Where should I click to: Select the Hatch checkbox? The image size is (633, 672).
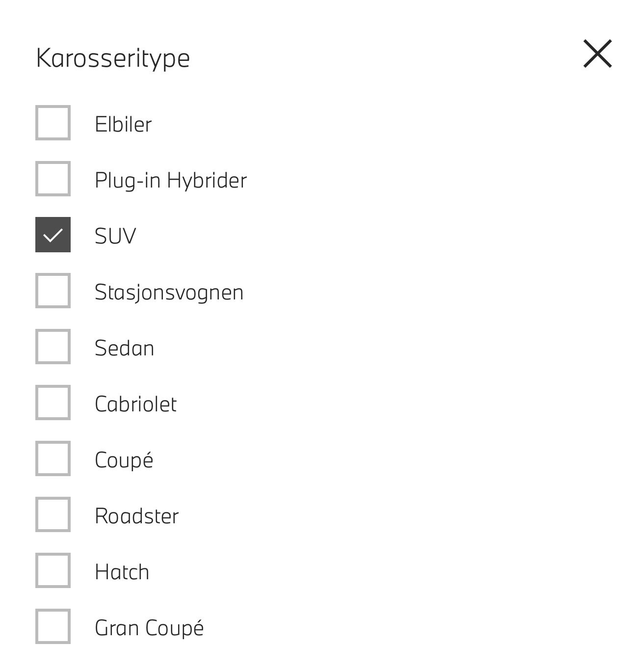tap(53, 570)
